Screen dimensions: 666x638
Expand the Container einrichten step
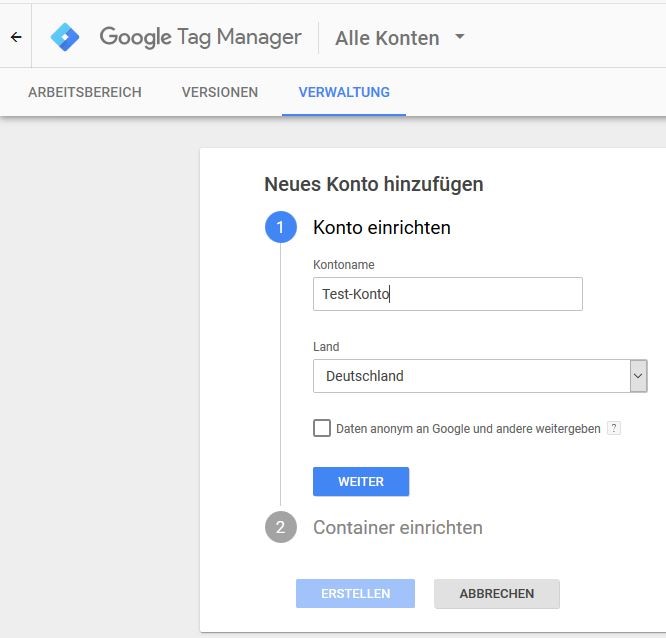397,527
